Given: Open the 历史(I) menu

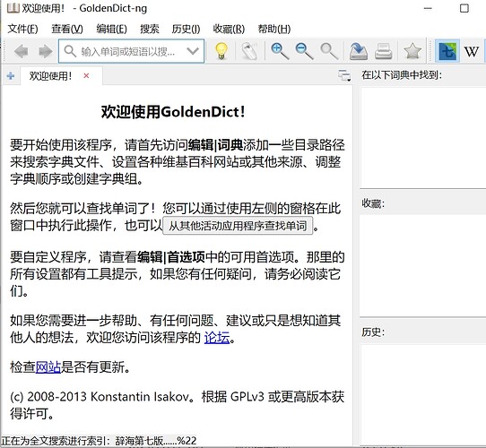Looking at the screenshot, I should [x=186, y=29].
